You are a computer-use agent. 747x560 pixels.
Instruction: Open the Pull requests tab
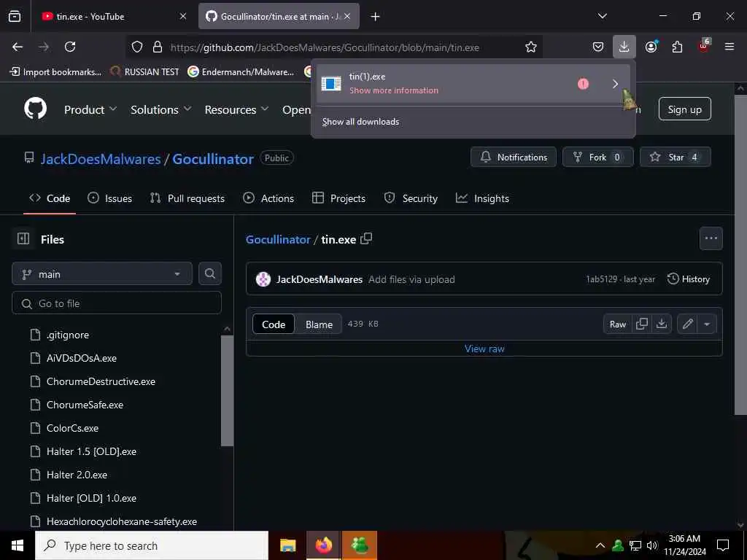[x=187, y=198]
